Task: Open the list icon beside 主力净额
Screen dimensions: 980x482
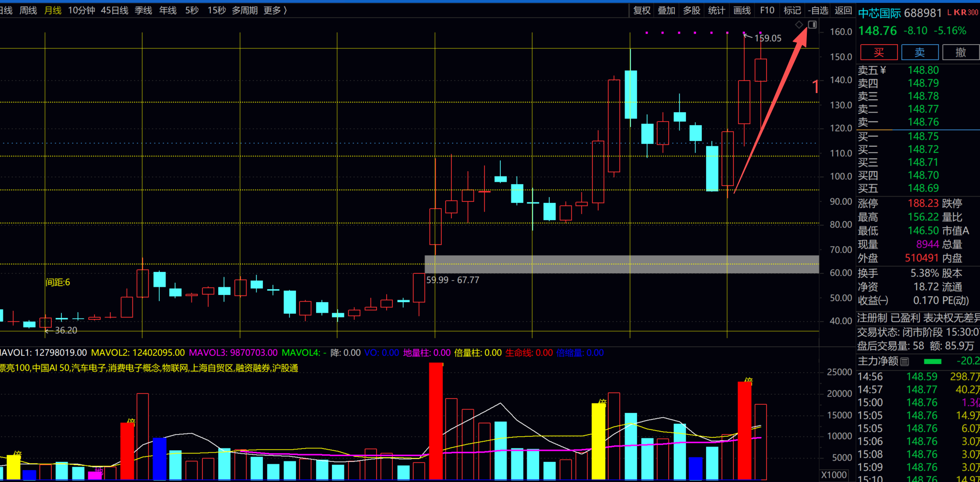Action: [x=905, y=362]
